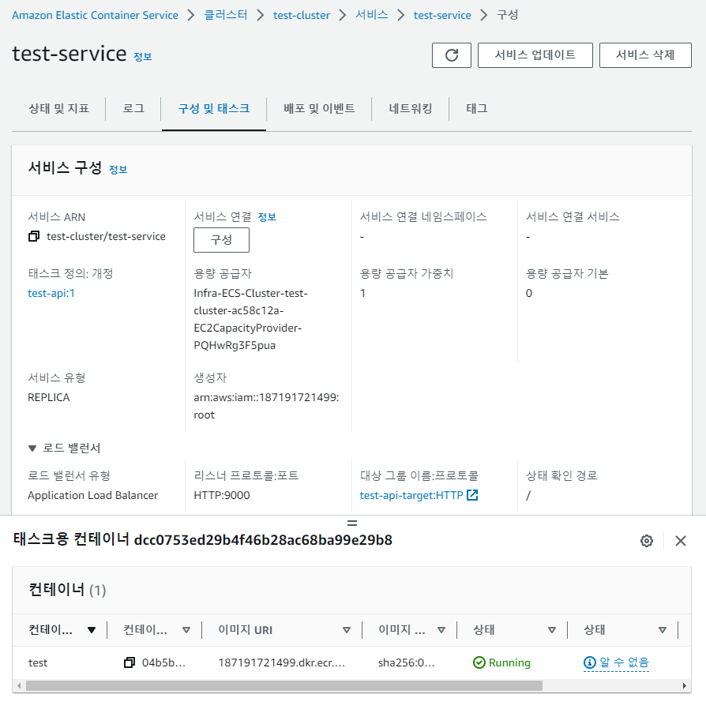Viewport: 706px width, 728px height.
Task: Open task definition test-api:1
Action: [x=51, y=293]
